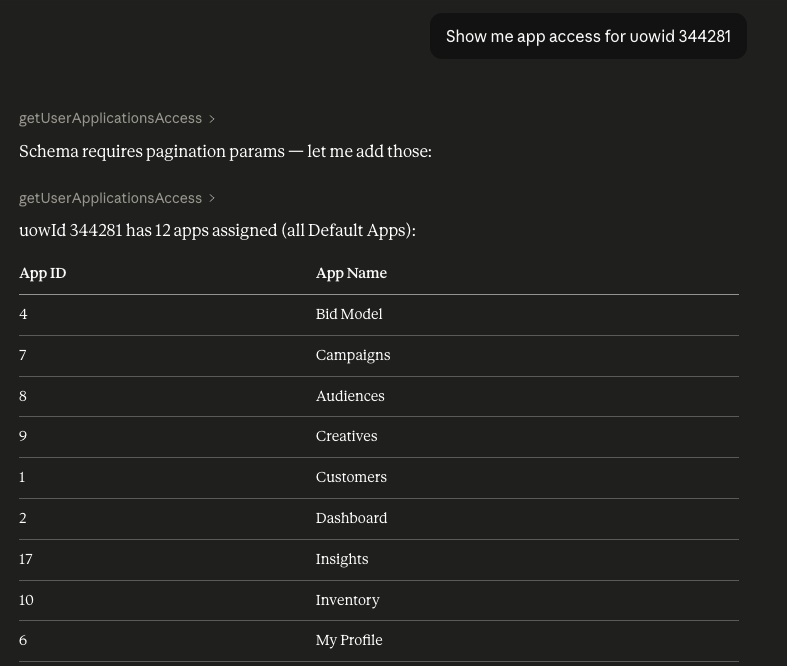The height and width of the screenshot is (666, 787).
Task: Click App ID 17 in Insights row
Action: coord(26,559)
